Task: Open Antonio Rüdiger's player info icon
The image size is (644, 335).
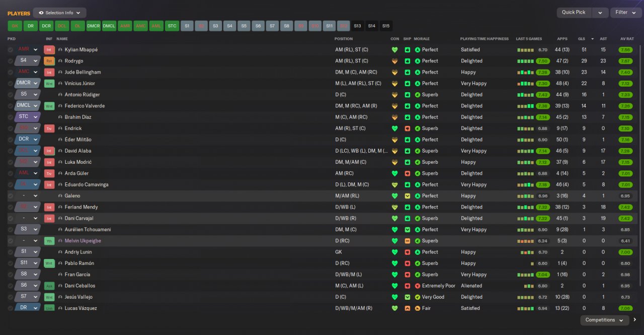Action: coord(60,95)
